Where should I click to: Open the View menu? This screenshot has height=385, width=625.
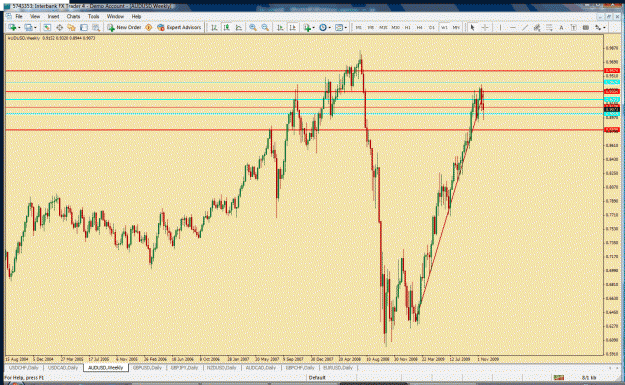(35, 16)
